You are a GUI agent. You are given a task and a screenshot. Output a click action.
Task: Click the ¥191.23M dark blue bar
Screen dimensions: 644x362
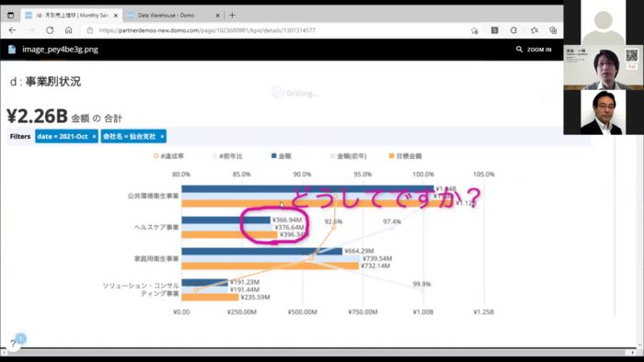[x=205, y=282]
